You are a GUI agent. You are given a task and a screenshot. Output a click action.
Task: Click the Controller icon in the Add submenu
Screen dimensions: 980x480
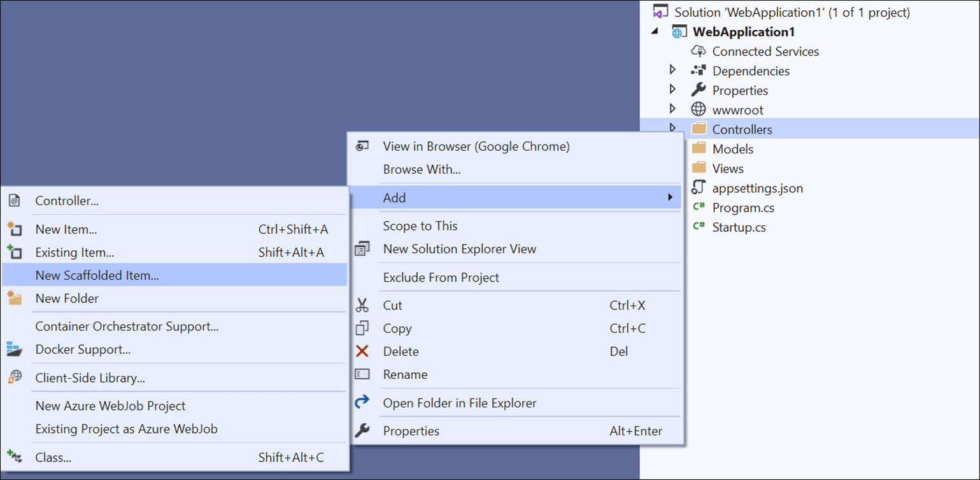tap(14, 201)
